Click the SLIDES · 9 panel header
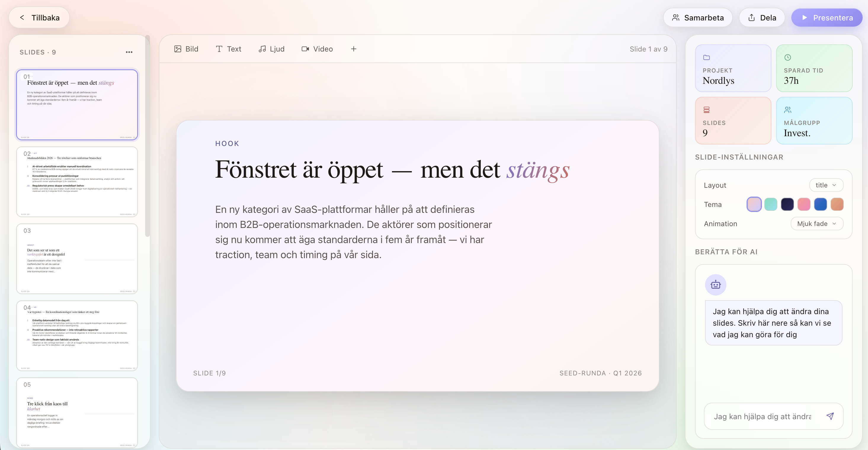The image size is (868, 450). click(38, 52)
